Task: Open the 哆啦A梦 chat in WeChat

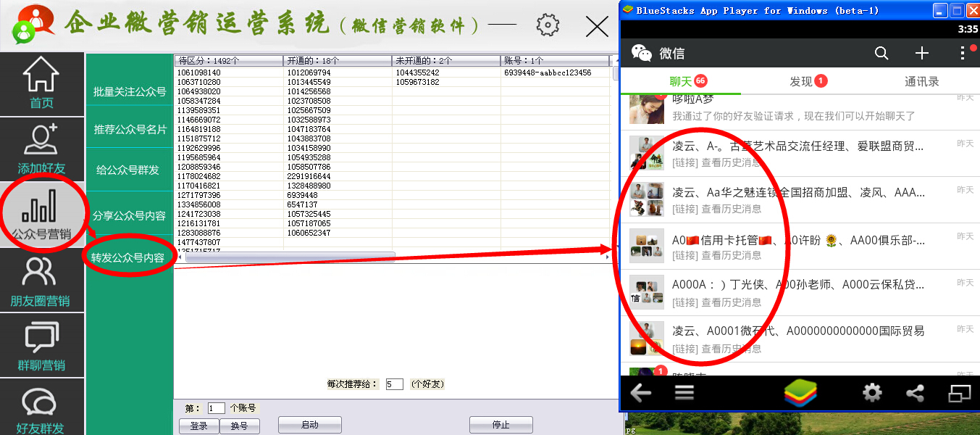Action: 800,112
